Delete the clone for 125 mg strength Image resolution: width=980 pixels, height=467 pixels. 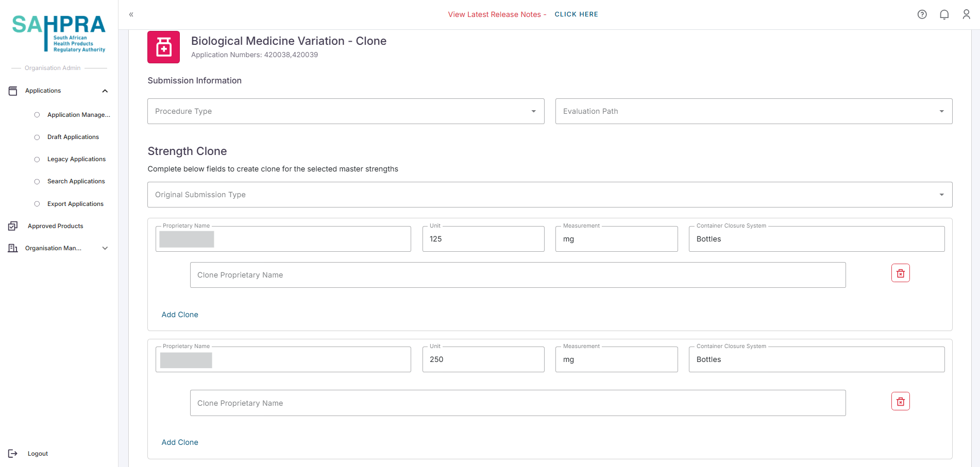tap(900, 273)
